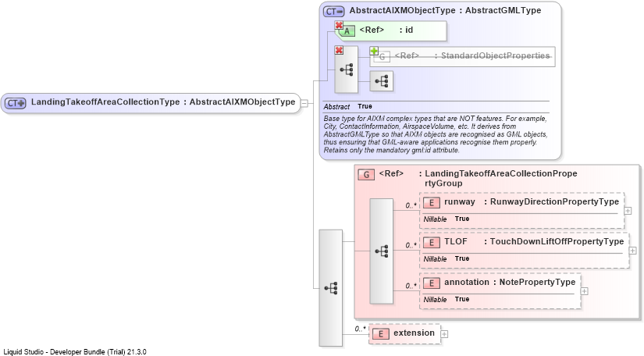
Task: Select the 'extension' element label
Action: click(x=414, y=333)
